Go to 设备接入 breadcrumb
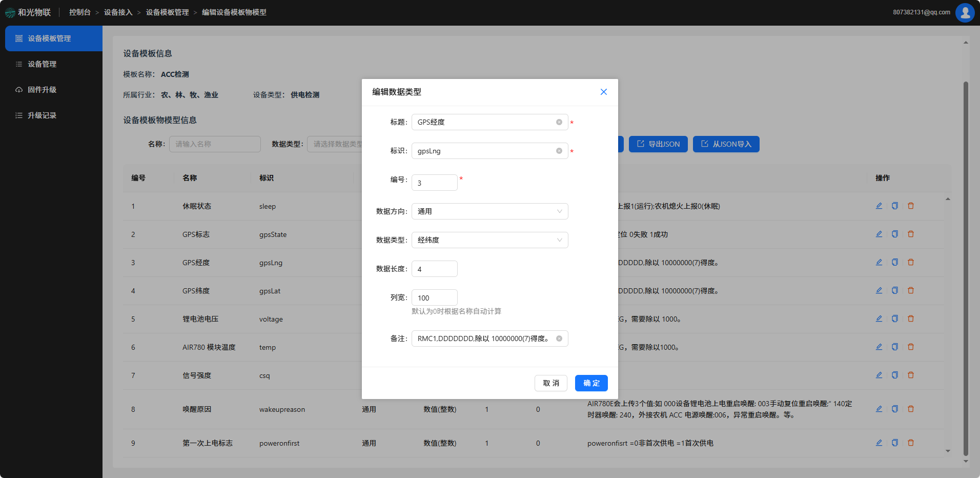 pos(118,12)
